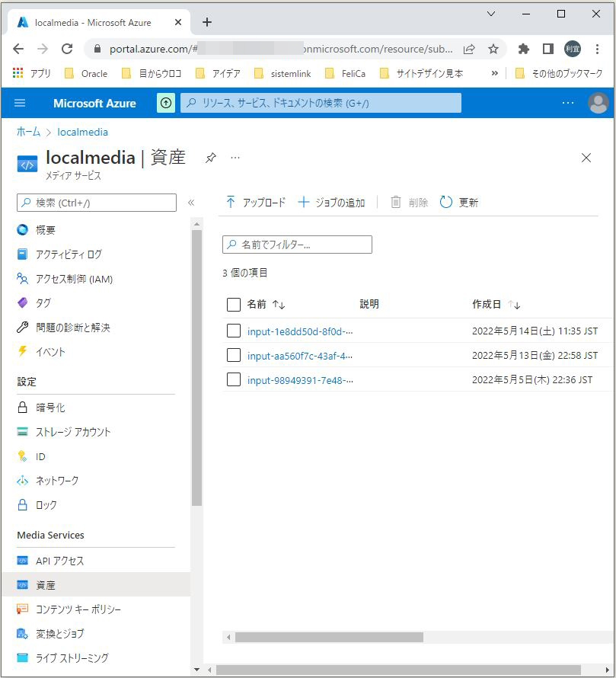
Task: Open その他のブックマーク folder
Action: click(560, 73)
